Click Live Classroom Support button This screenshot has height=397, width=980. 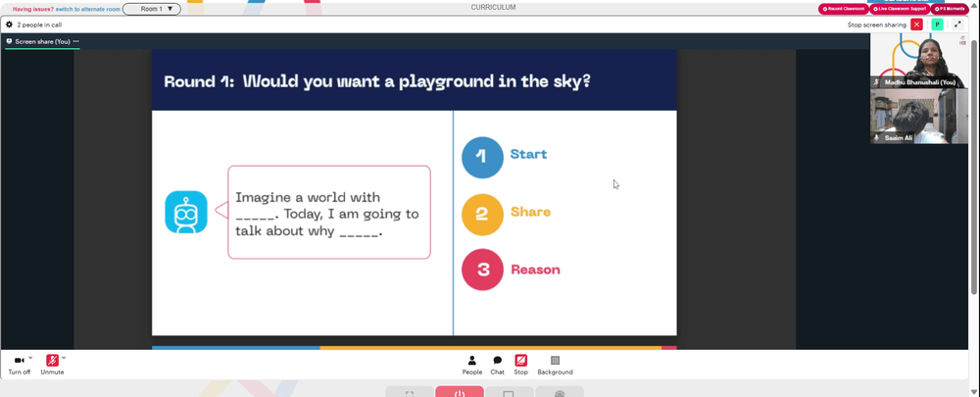click(900, 9)
